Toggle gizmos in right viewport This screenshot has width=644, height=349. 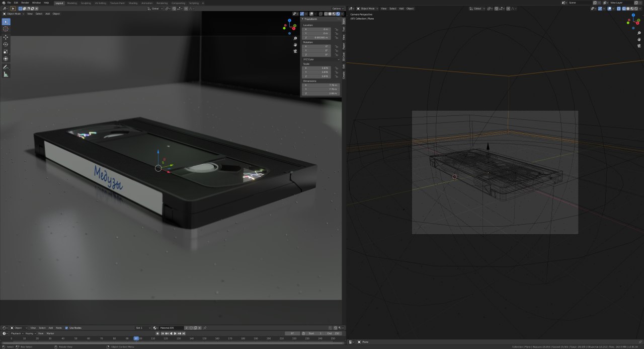(x=600, y=9)
